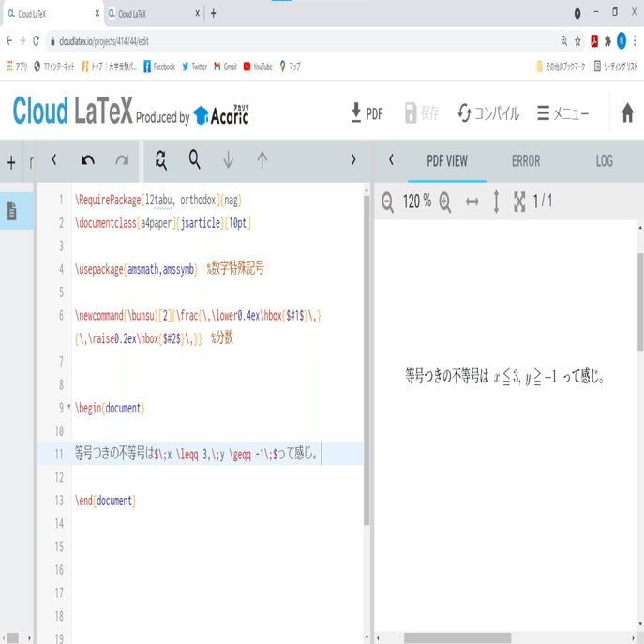Open the Facebook bookmark
This screenshot has height=644, width=644.
[x=159, y=67]
